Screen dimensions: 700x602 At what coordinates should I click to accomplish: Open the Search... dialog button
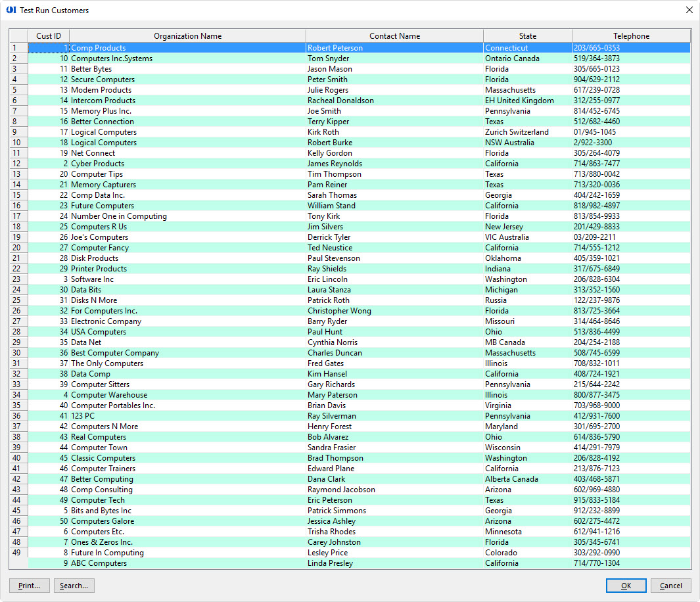tap(74, 586)
